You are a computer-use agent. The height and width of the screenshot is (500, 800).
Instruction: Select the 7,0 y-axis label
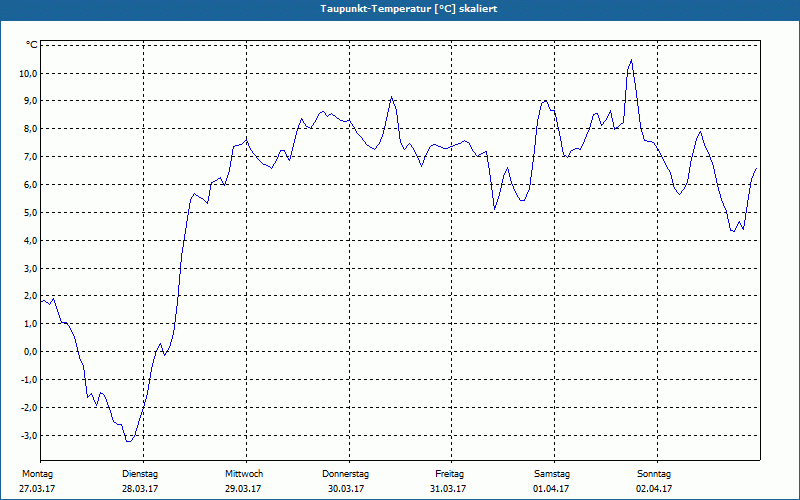(x=30, y=157)
